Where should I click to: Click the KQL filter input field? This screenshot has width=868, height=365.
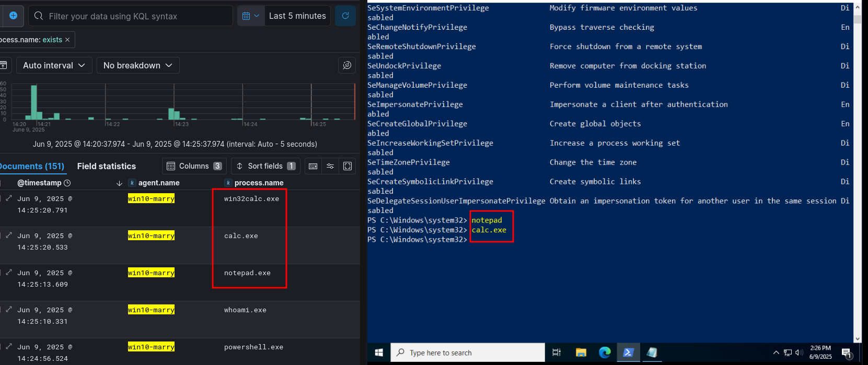tap(136, 16)
